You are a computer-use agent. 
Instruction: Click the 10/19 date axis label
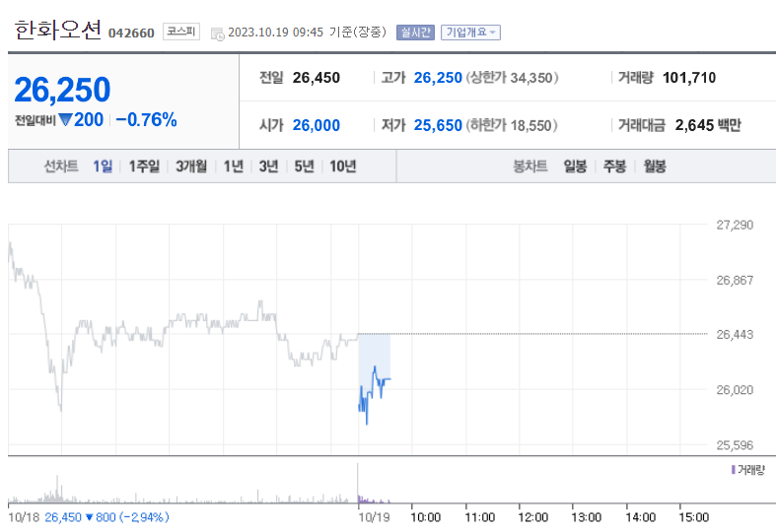click(374, 517)
